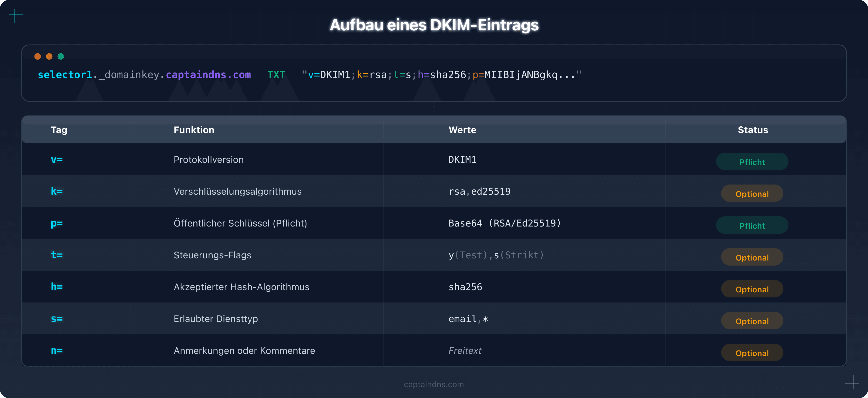
Task: Expand the Steuerungs-Flags row details
Action: click(213, 255)
